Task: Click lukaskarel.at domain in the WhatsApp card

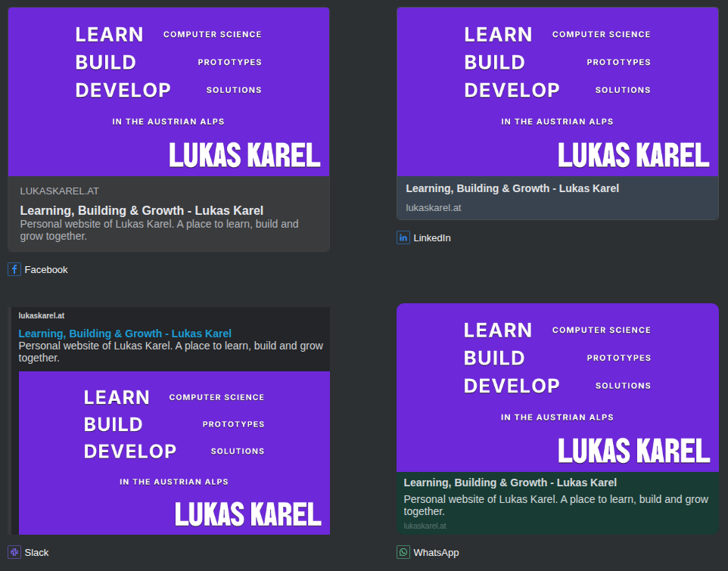Action: (425, 526)
